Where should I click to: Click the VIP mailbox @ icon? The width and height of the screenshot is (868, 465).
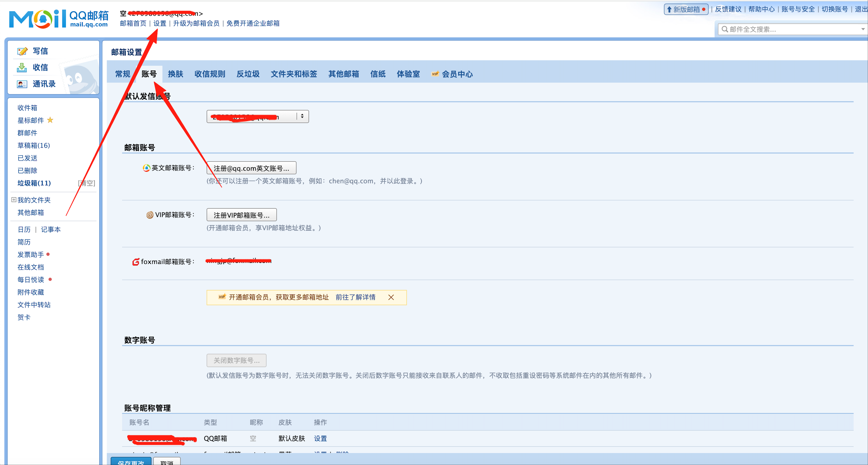pyautogui.click(x=150, y=215)
